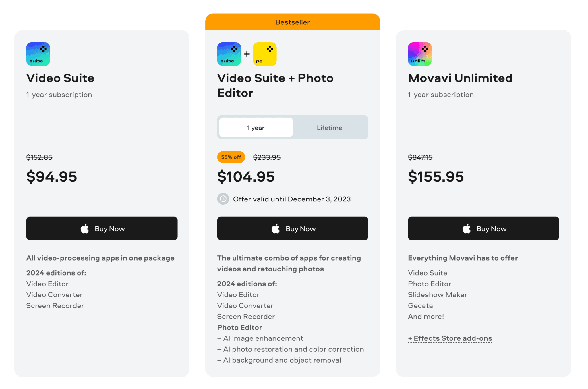
Task: Click the Apple logo on Video Suite's Buy Now
Action: pos(84,228)
